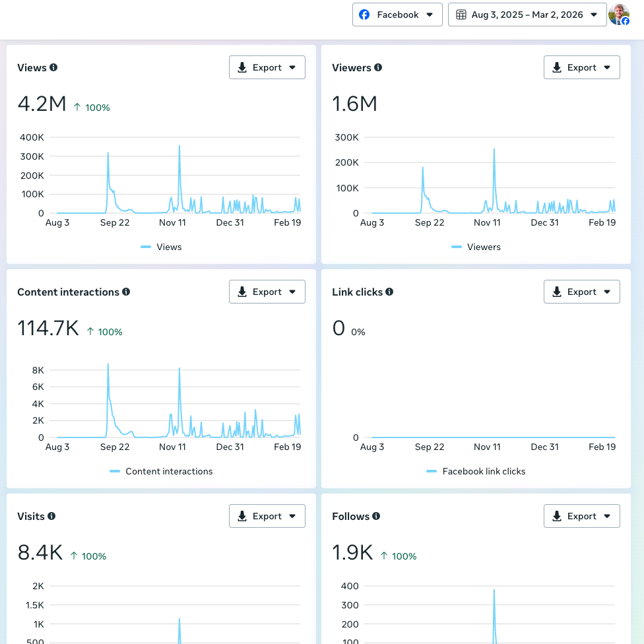Screen dimensions: 644x644
Task: Show info tooltip for Views
Action: point(53,67)
